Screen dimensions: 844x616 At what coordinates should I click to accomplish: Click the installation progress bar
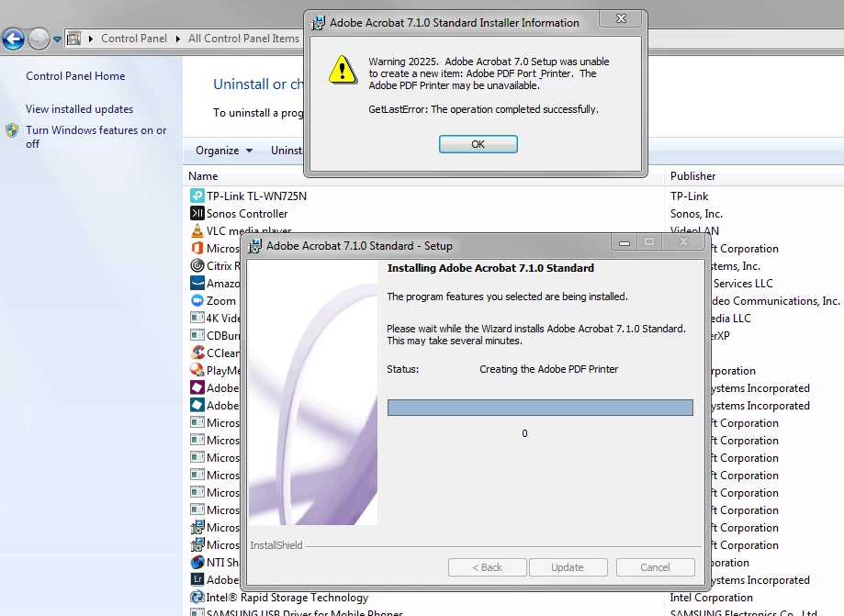click(540, 408)
